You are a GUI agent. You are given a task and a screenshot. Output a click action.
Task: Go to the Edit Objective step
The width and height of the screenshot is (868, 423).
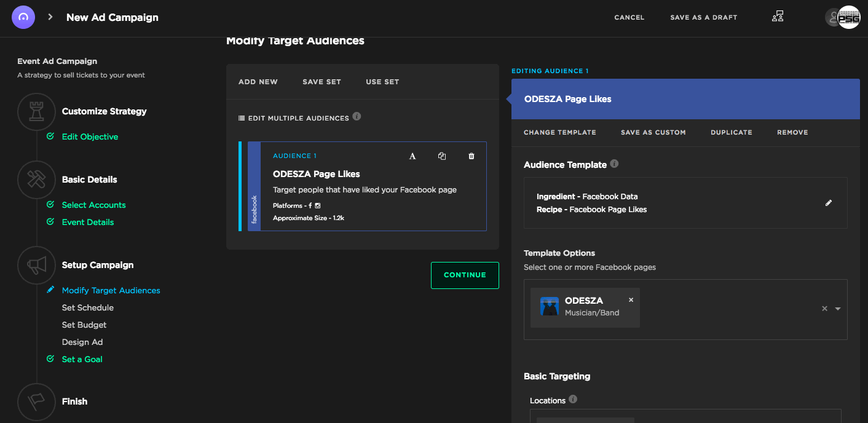point(90,136)
